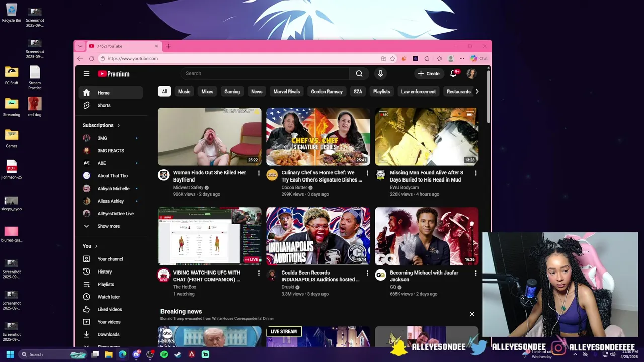Play the Indianapolis Auditions video thumbnail
Screen dimensions: 644x362
[318, 236]
